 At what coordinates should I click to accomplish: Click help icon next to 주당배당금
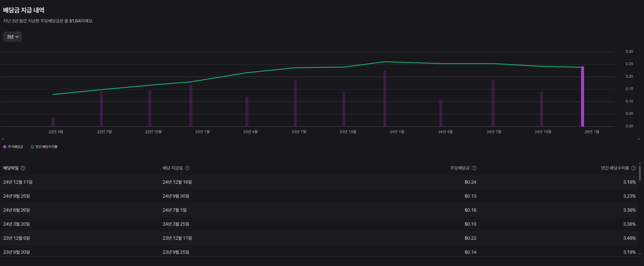[474, 168]
